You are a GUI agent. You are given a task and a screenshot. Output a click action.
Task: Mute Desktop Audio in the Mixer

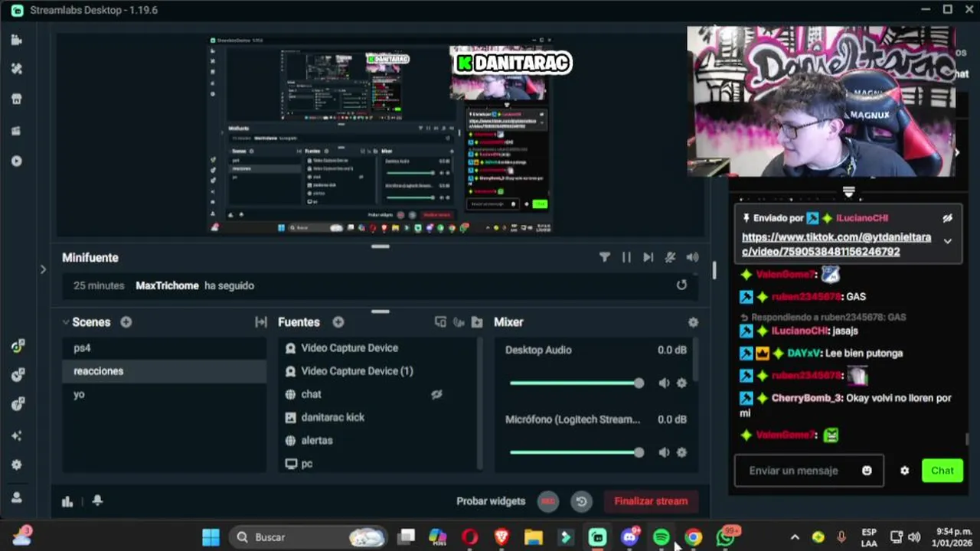664,383
